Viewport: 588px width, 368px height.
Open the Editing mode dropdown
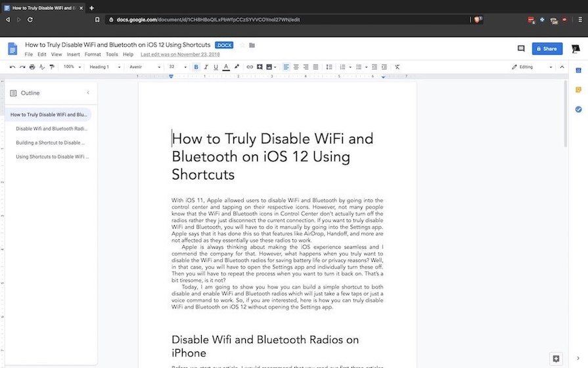(x=531, y=67)
